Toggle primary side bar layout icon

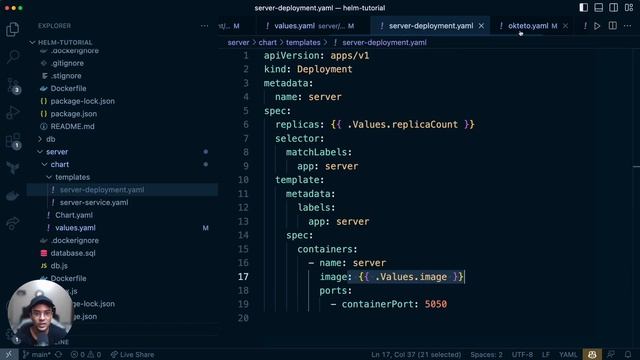[x=584, y=8]
